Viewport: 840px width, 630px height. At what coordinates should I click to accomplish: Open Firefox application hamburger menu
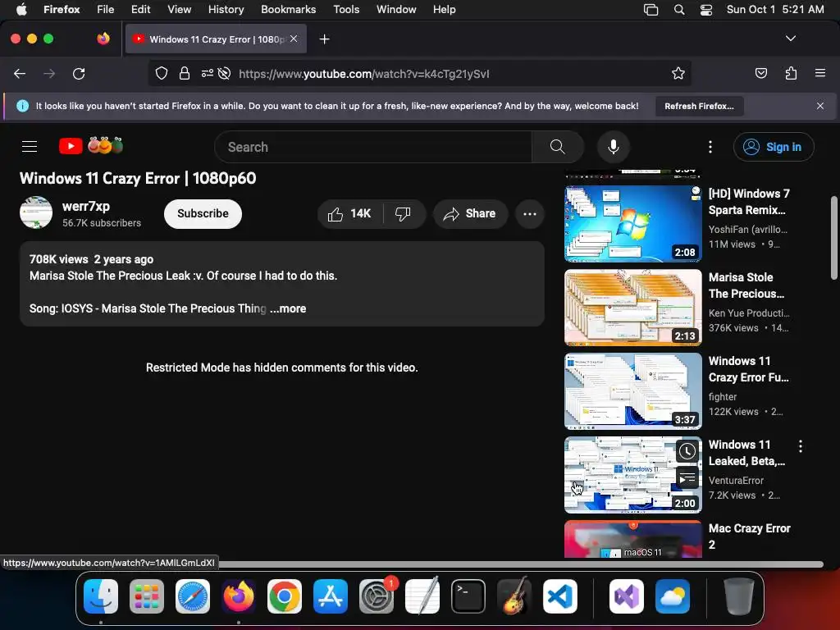820,73
